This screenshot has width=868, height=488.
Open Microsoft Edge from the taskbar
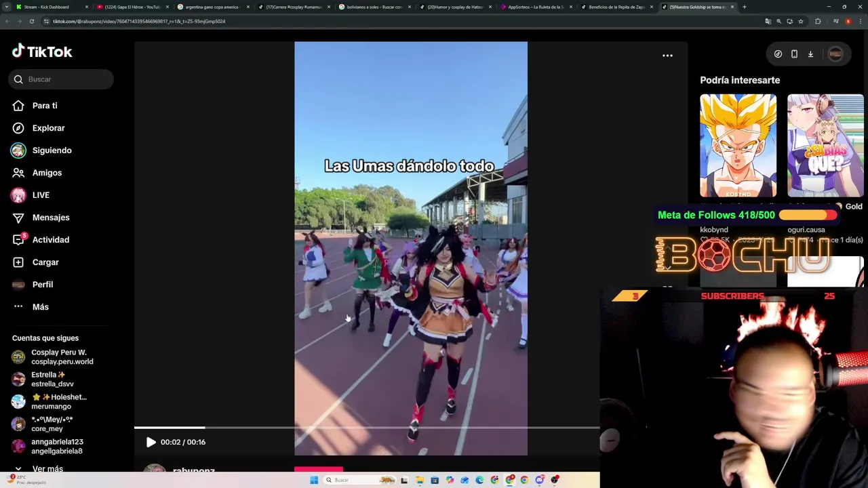pyautogui.click(x=479, y=480)
